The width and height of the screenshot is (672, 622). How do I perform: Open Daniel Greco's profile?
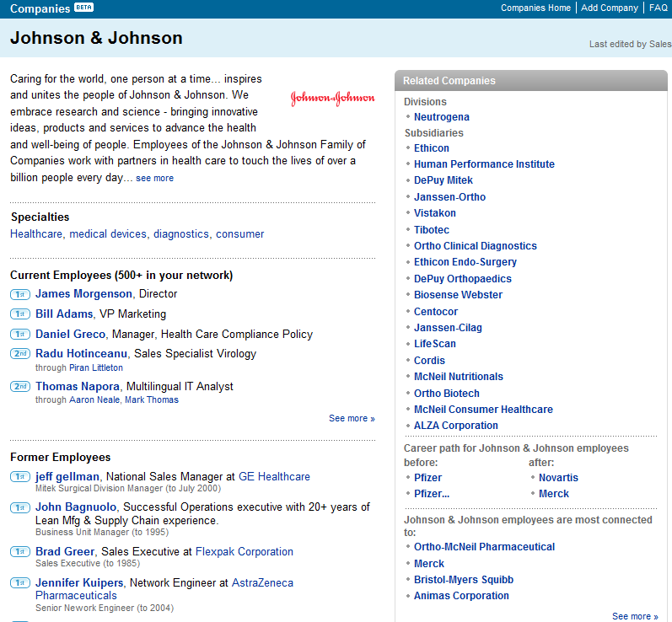[70, 334]
